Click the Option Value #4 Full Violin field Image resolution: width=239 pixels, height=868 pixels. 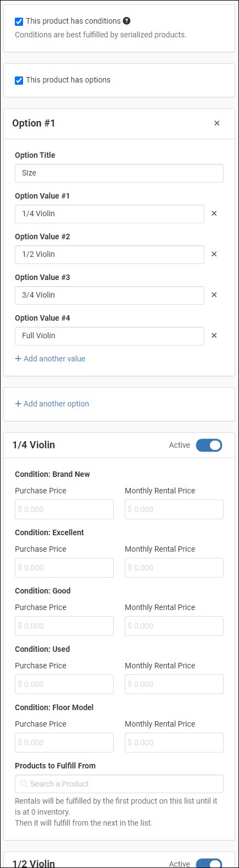click(109, 336)
